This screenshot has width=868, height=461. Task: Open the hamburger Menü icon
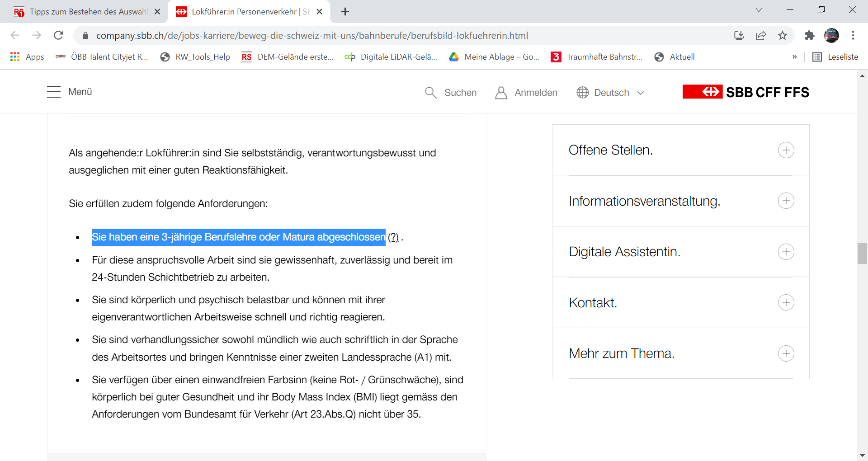(54, 92)
